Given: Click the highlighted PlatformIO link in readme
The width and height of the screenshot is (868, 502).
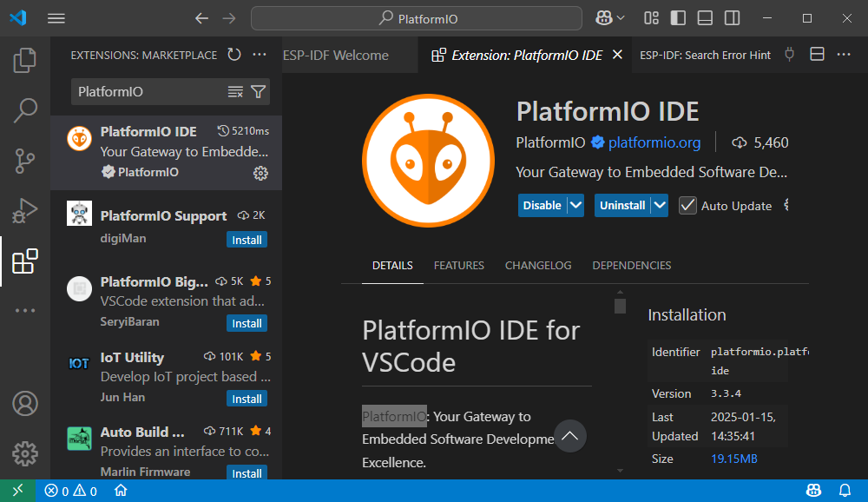Looking at the screenshot, I should pos(394,416).
